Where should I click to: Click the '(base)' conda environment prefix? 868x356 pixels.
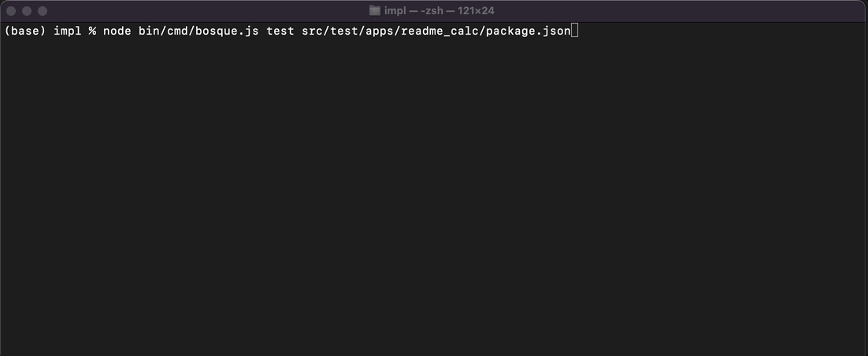tap(25, 31)
